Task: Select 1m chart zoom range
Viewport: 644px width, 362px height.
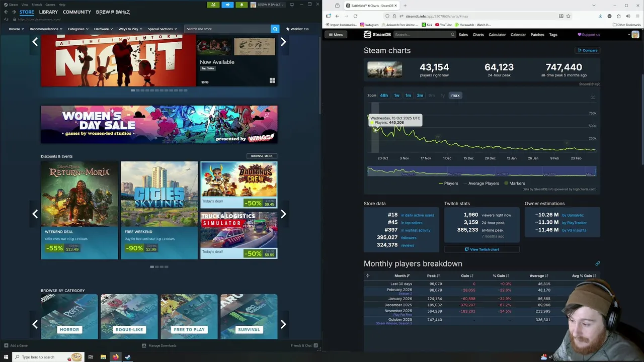Action: (x=408, y=96)
